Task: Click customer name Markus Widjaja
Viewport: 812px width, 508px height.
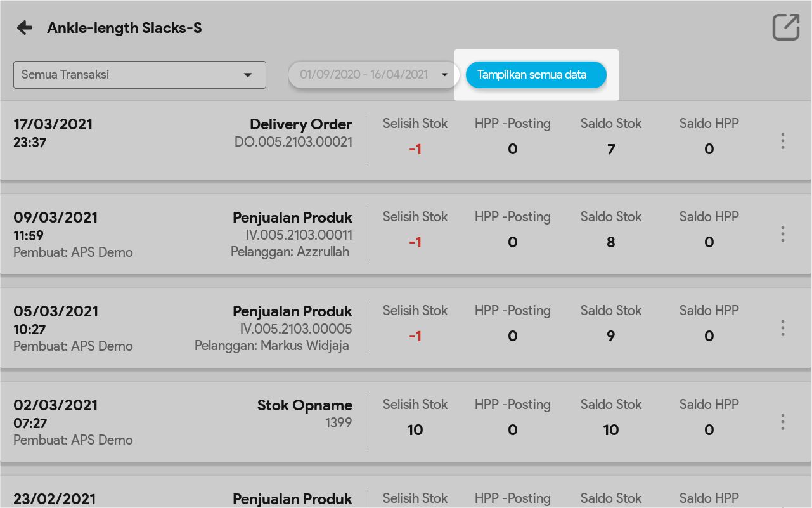Action: click(x=304, y=346)
